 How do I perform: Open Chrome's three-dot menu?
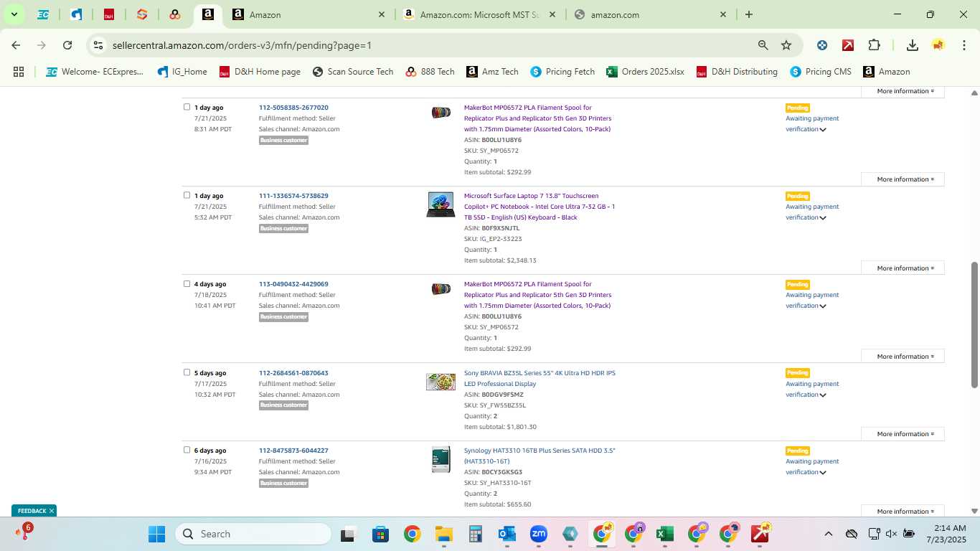[964, 45]
